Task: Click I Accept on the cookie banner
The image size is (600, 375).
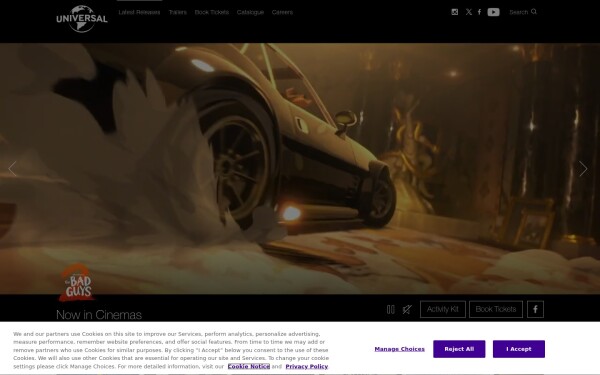Action: 519,349
